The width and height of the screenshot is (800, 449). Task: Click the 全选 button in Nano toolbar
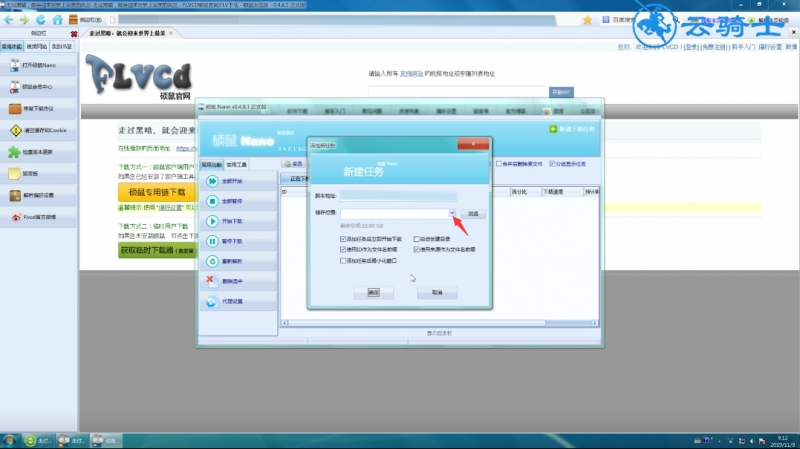pyautogui.click(x=293, y=164)
